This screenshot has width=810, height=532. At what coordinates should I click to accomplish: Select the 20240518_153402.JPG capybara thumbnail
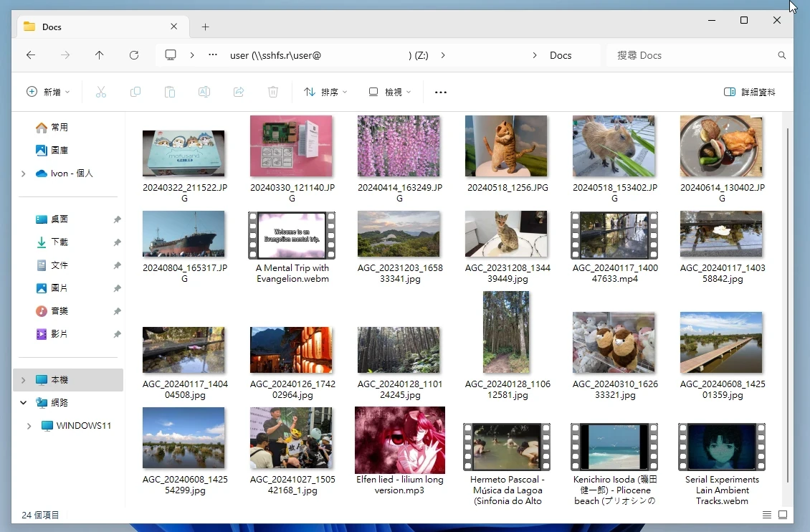point(614,146)
